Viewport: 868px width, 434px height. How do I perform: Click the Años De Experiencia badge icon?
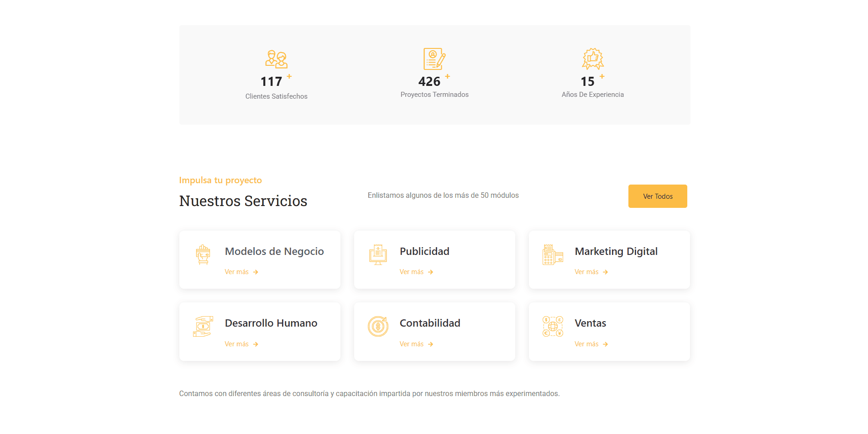pos(592,59)
